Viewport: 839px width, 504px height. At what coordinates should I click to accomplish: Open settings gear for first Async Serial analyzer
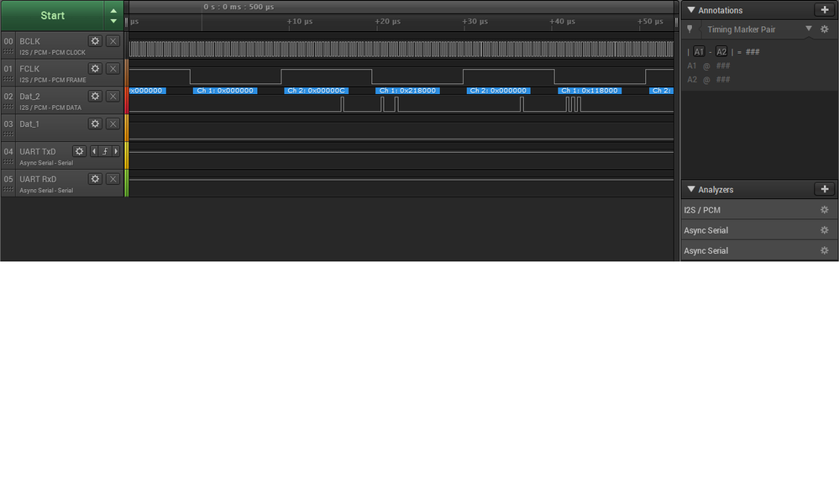pos(825,230)
